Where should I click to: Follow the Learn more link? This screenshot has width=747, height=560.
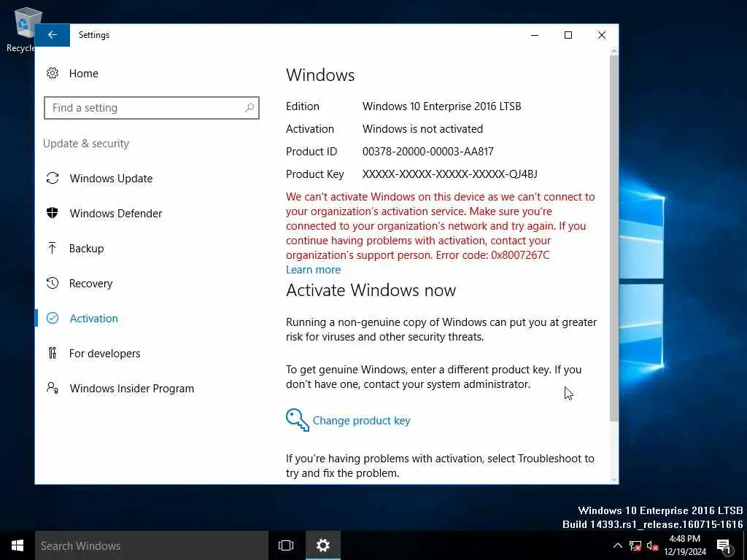click(x=313, y=270)
